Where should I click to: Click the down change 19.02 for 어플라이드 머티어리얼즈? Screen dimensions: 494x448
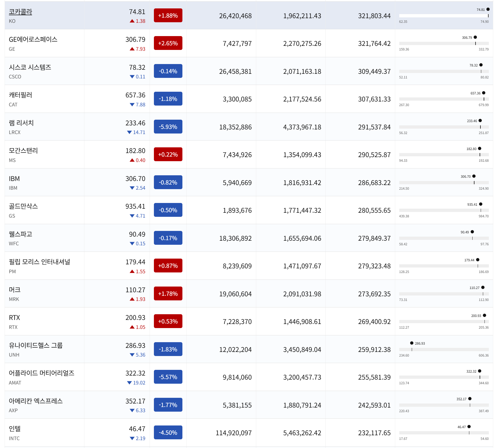[136, 383]
